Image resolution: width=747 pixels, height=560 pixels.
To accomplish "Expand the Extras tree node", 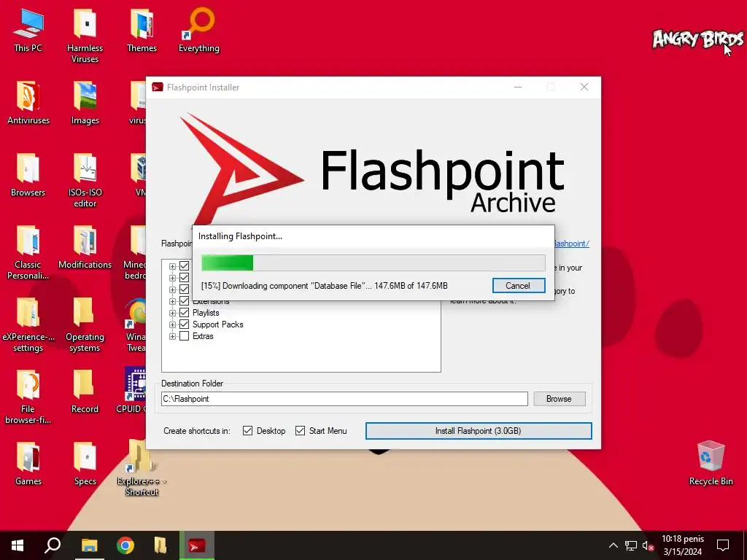I will [x=172, y=336].
